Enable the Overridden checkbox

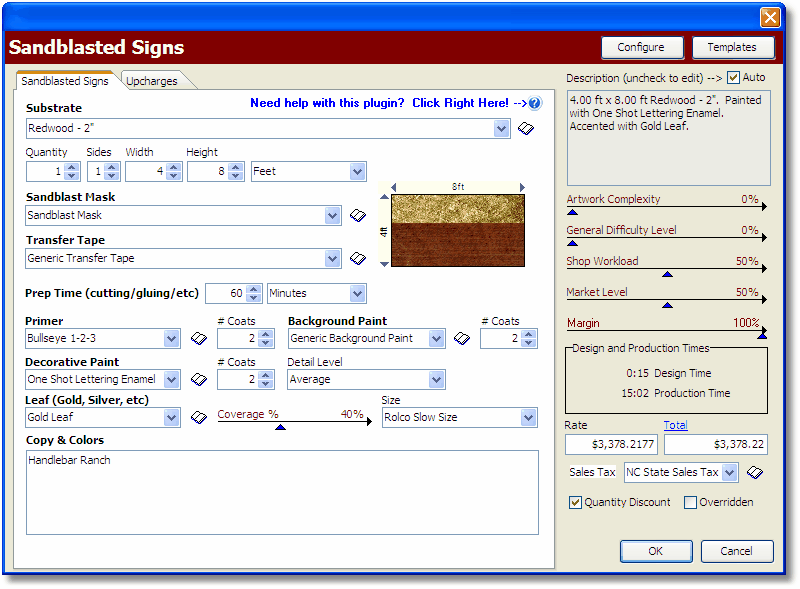(690, 502)
